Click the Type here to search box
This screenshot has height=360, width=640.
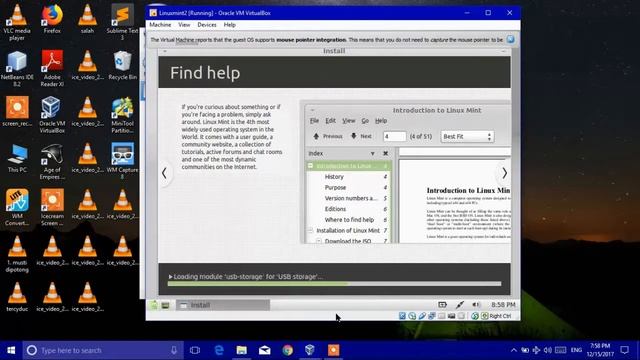coord(103,350)
